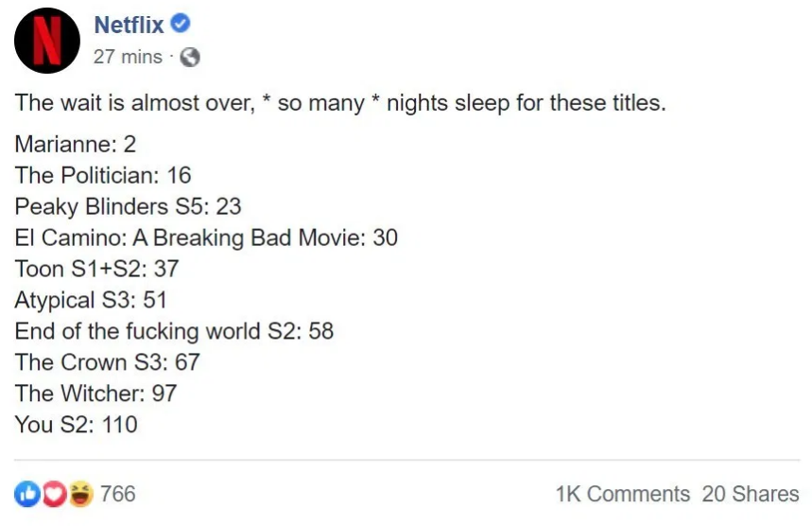Open the 766 reactions count
This screenshot has height=526, width=812.
pos(118,494)
